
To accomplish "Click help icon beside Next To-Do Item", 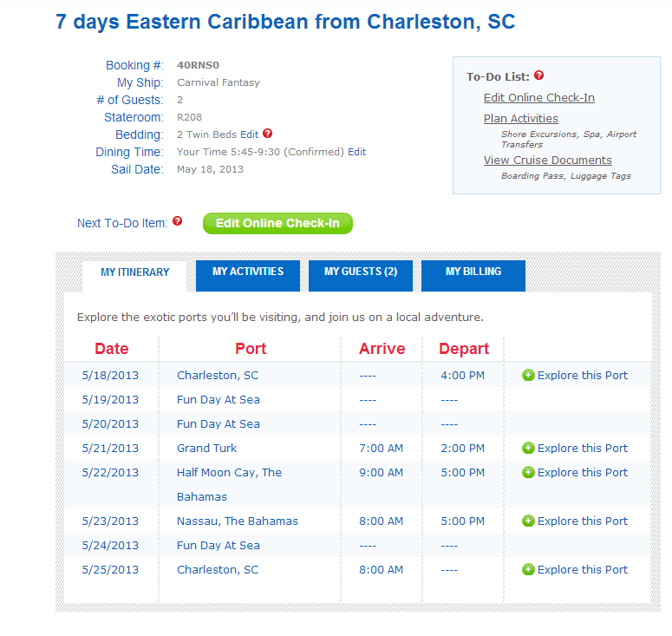I will (178, 222).
